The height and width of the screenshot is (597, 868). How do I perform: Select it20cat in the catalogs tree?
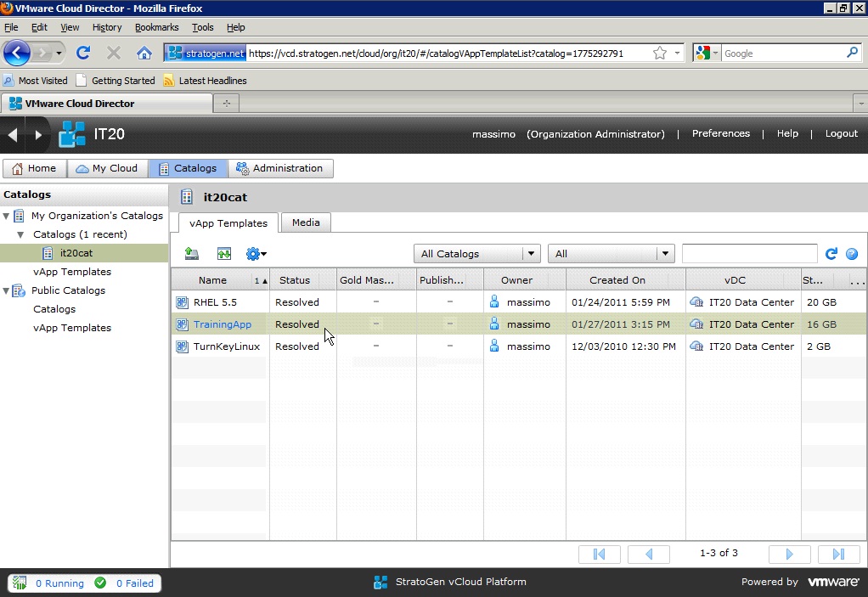click(x=76, y=253)
